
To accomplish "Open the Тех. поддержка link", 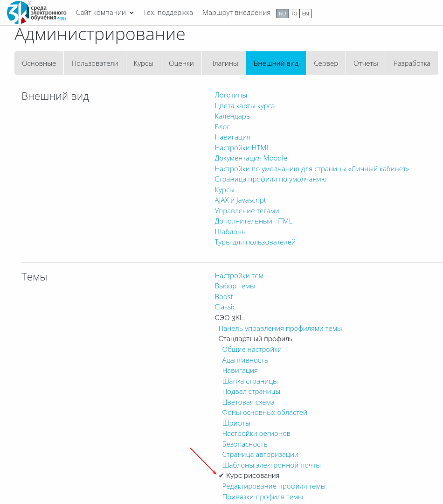I will point(168,13).
